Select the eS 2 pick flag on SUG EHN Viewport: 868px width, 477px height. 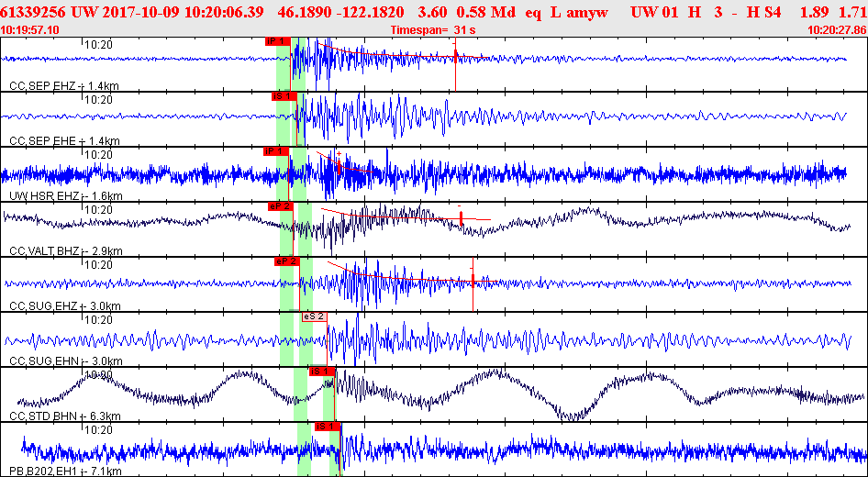pos(315,316)
